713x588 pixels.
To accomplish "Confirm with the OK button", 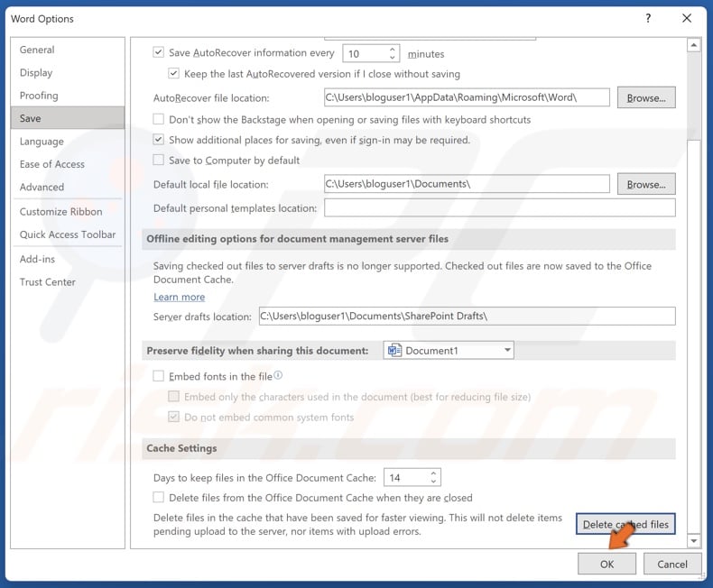I will pyautogui.click(x=607, y=564).
